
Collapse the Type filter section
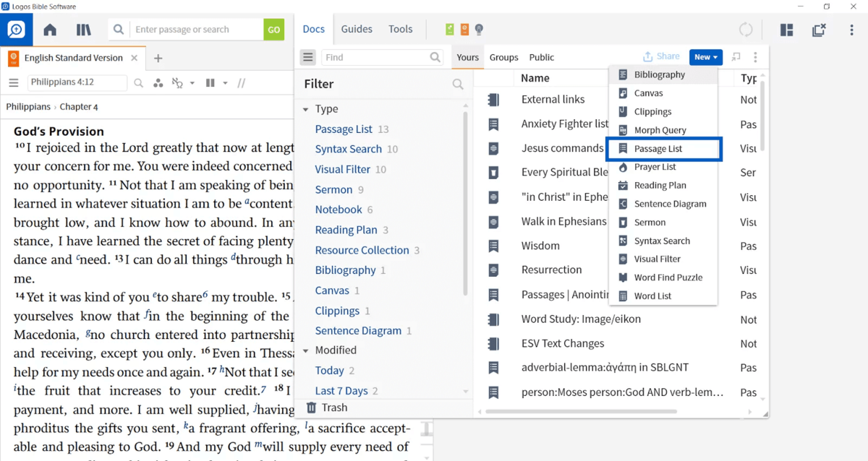[306, 109]
